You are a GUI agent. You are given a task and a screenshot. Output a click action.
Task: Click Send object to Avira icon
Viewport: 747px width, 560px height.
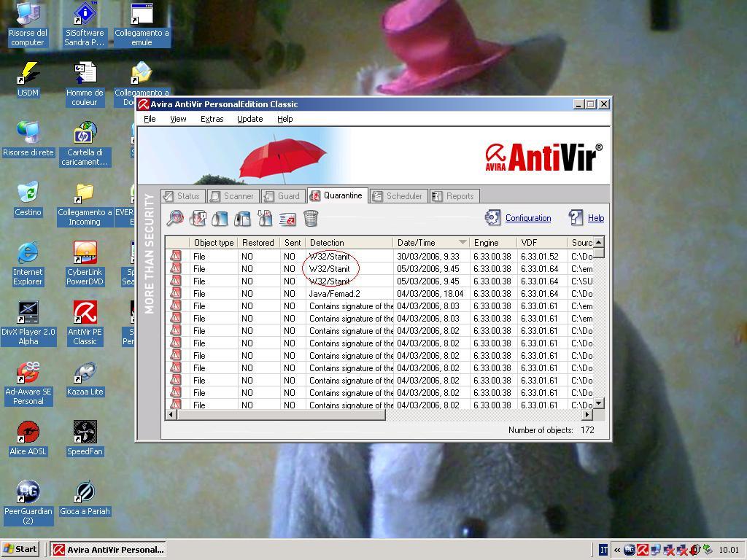[287, 219]
